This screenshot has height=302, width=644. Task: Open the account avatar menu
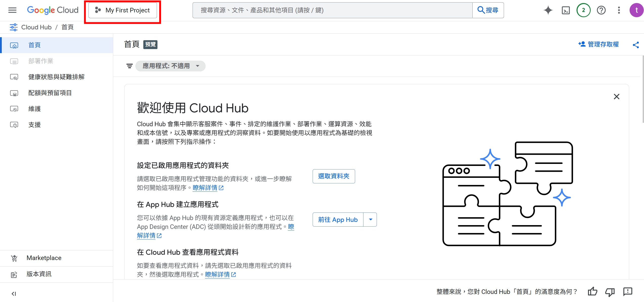pos(636,10)
